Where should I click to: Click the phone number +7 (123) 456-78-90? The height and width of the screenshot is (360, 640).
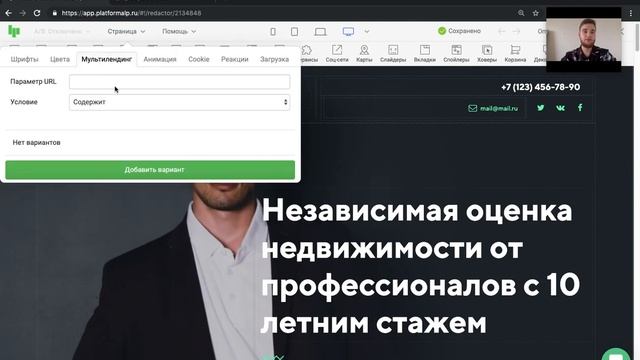pyautogui.click(x=540, y=87)
